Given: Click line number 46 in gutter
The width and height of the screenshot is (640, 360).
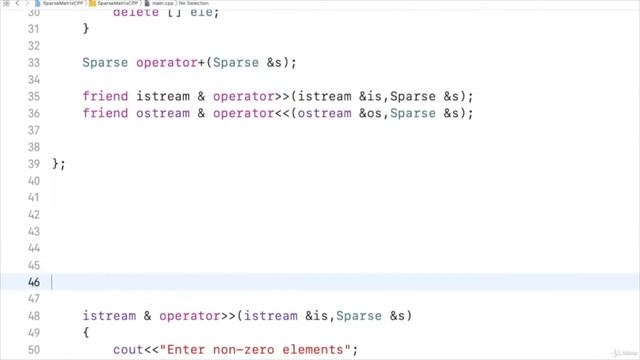Looking at the screenshot, I should point(34,282).
